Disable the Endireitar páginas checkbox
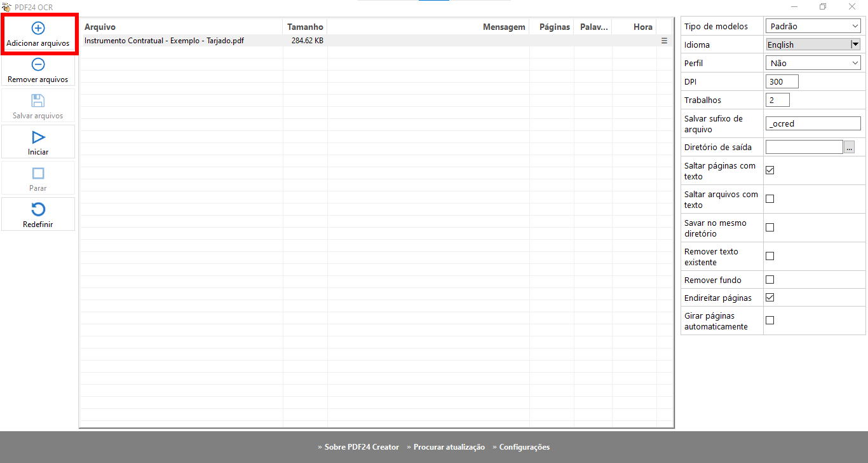Image resolution: width=868 pixels, height=463 pixels. click(770, 298)
